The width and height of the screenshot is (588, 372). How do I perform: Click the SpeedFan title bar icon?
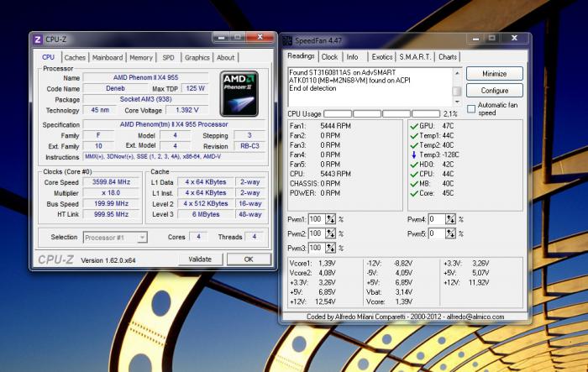coord(287,39)
